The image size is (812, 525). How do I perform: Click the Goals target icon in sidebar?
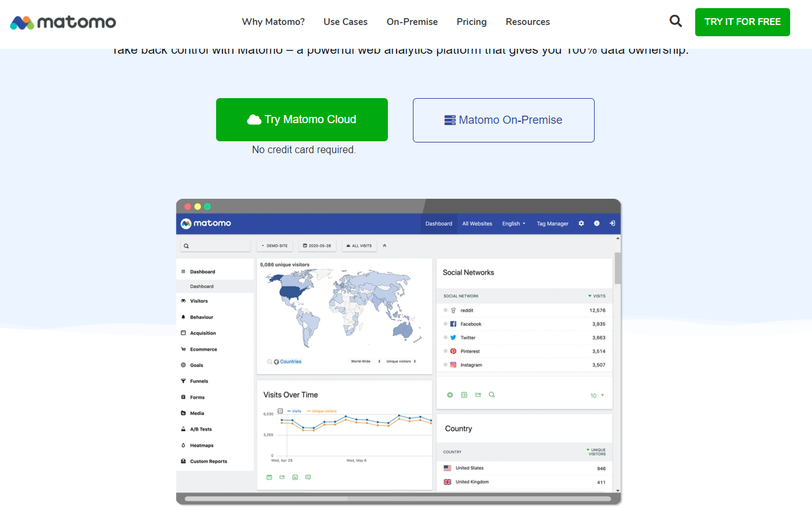(183, 365)
